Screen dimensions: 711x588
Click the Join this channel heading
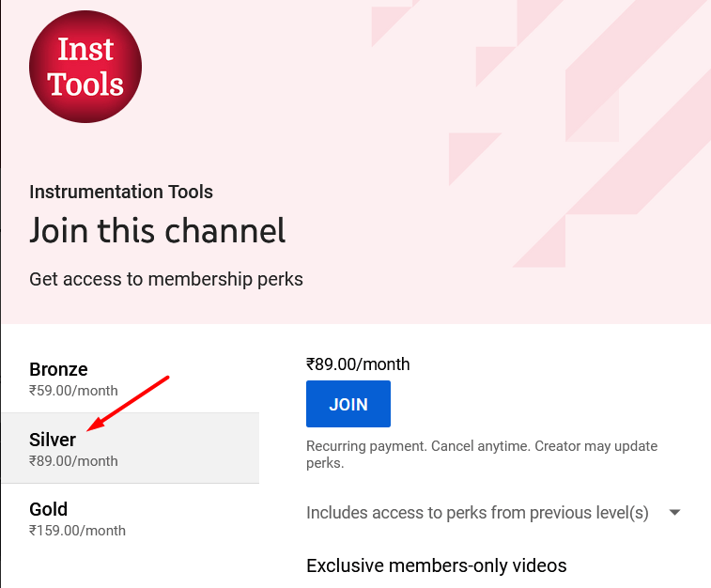point(158,230)
